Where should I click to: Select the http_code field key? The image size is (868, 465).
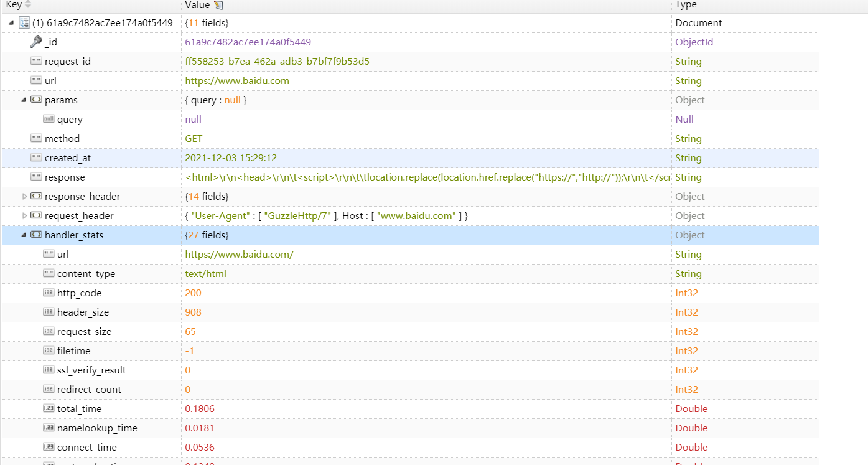80,293
